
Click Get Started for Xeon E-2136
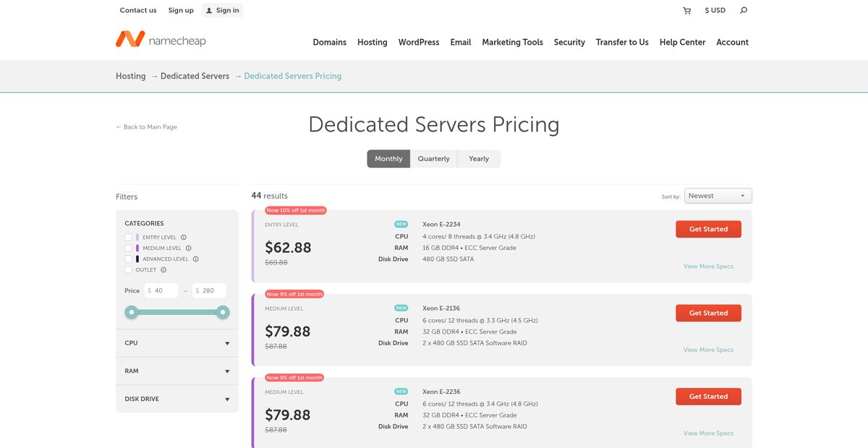tap(708, 313)
